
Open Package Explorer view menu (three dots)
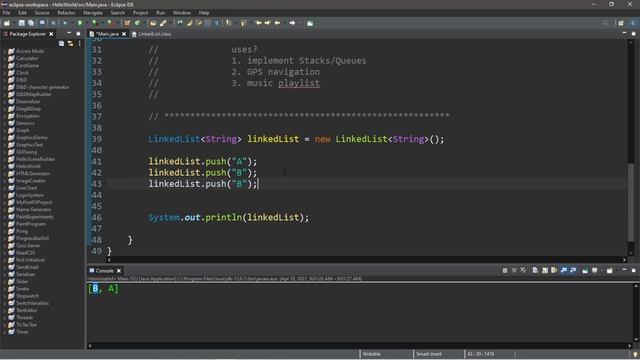[80, 43]
